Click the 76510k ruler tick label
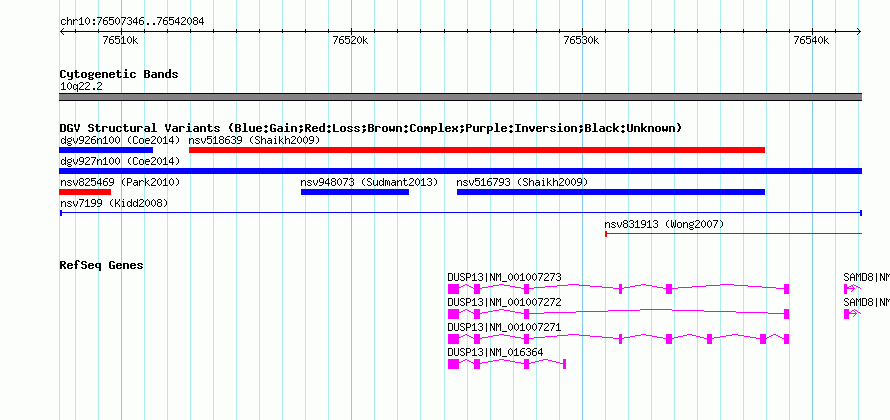890x420 pixels. 121,40
